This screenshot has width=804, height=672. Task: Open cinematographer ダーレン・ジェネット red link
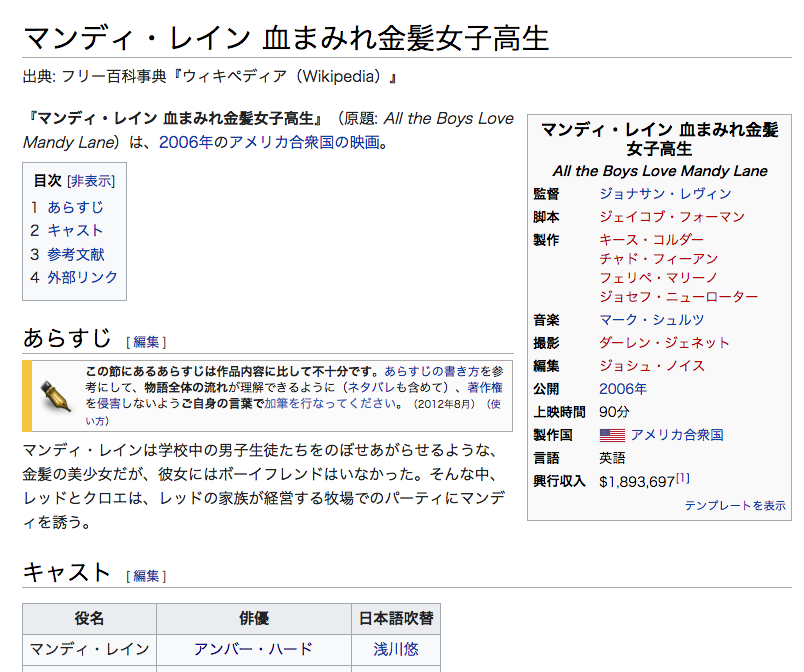[x=665, y=343]
